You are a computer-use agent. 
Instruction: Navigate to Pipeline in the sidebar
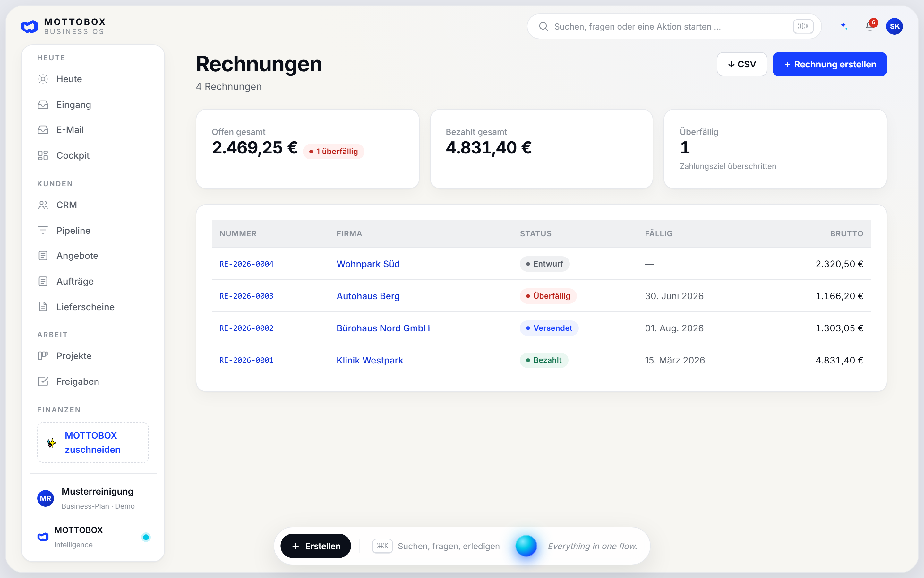coord(93,231)
